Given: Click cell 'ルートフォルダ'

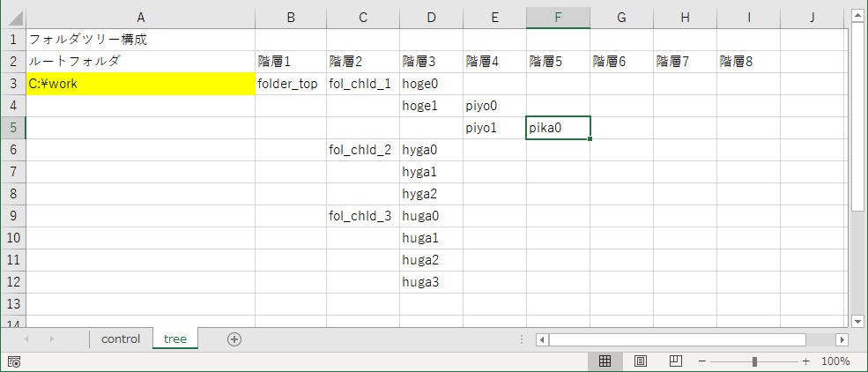Looking at the screenshot, I should (141, 62).
